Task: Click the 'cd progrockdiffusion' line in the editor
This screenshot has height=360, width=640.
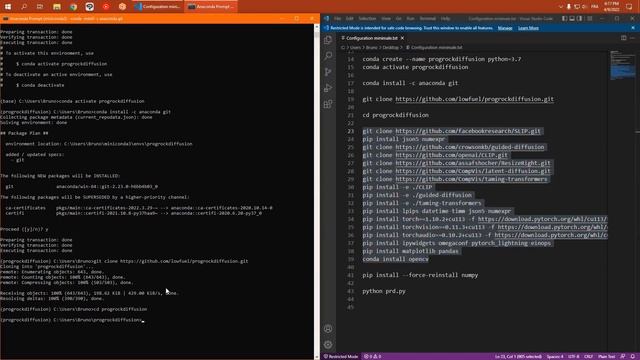Action: click(x=395, y=115)
